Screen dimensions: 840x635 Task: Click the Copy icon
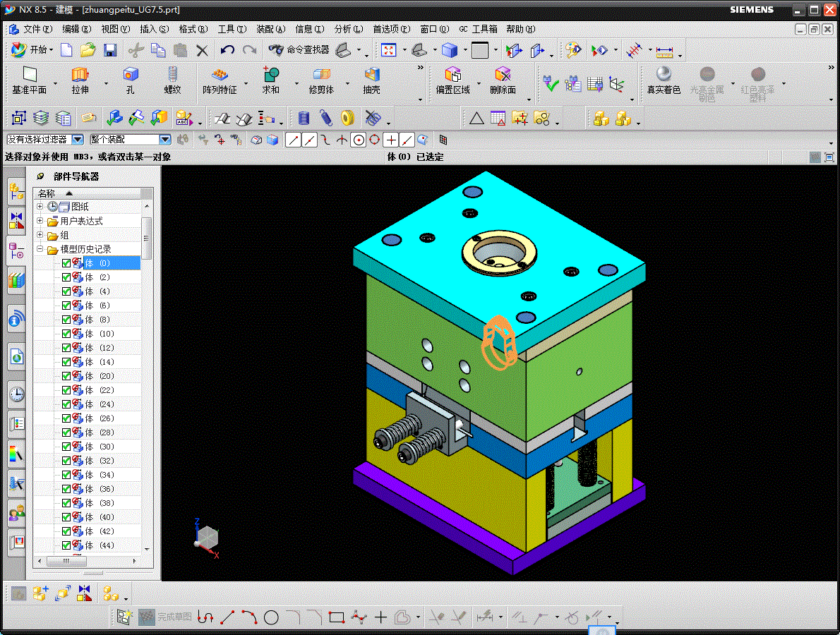(158, 50)
